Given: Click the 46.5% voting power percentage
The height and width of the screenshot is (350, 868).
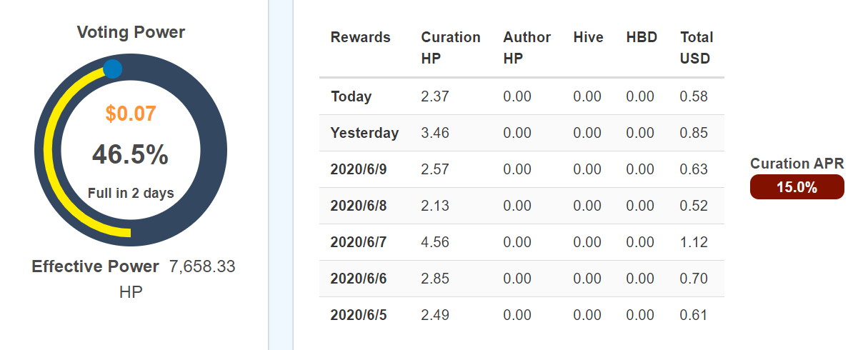Looking at the screenshot, I should pos(130,154).
